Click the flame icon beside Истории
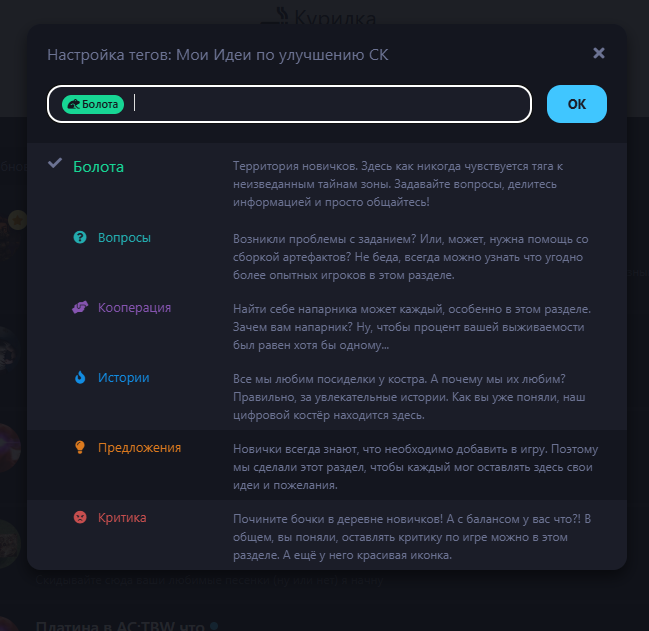The height and width of the screenshot is (631, 649). click(x=80, y=377)
